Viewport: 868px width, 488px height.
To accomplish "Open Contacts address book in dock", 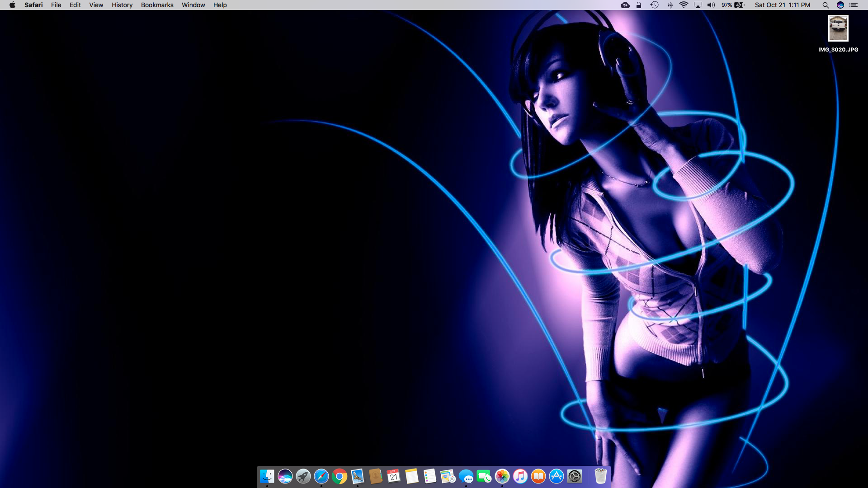I will tap(376, 476).
